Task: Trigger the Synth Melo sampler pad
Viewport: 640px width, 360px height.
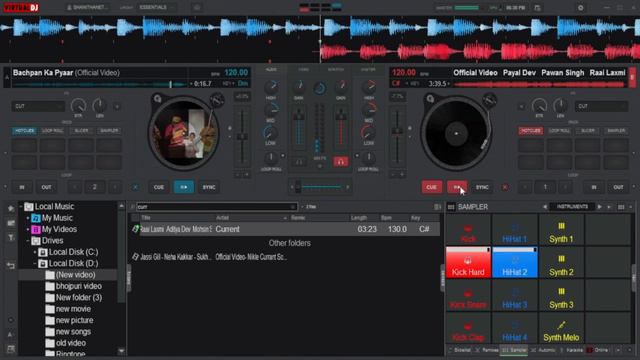Action: (561, 328)
